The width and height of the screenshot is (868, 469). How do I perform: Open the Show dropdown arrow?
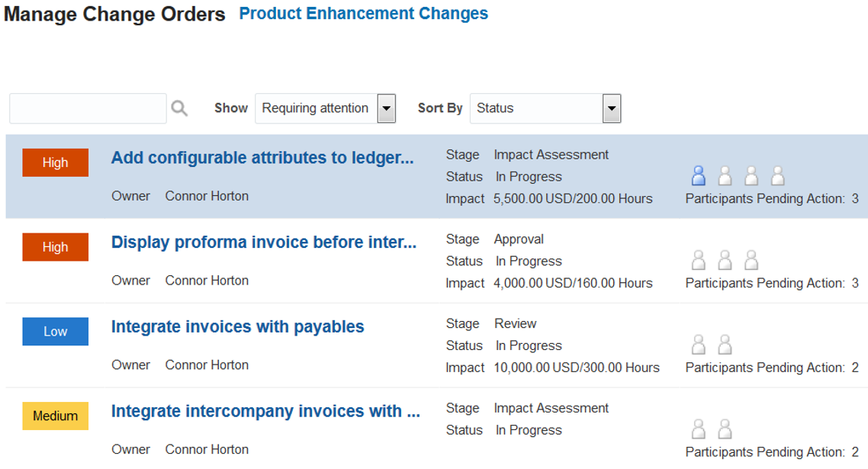(x=387, y=108)
